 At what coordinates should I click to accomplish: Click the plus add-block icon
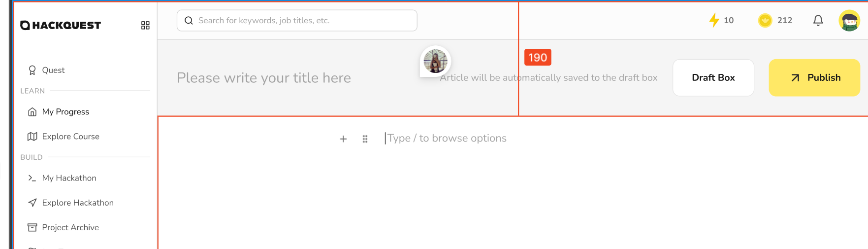click(x=343, y=139)
